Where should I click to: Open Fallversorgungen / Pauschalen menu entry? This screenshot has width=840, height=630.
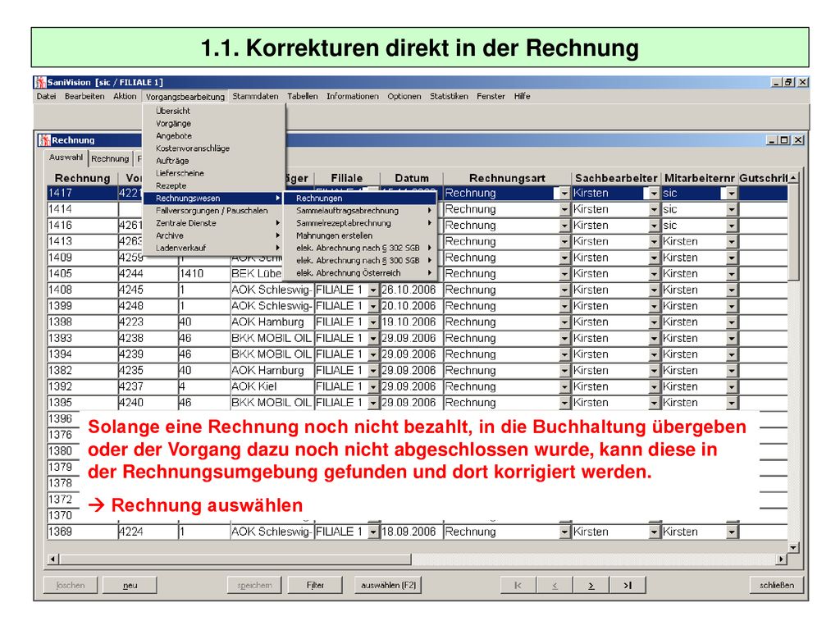click(214, 211)
